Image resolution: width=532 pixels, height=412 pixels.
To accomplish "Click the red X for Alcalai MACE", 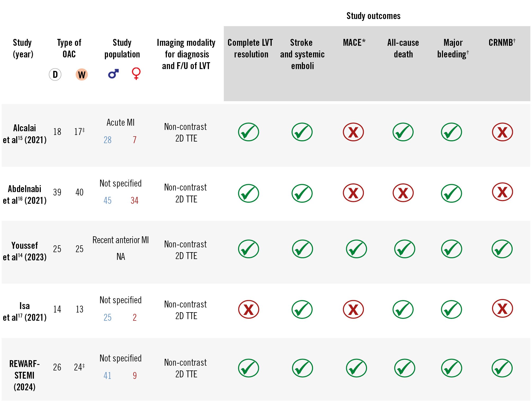I will click(x=353, y=132).
